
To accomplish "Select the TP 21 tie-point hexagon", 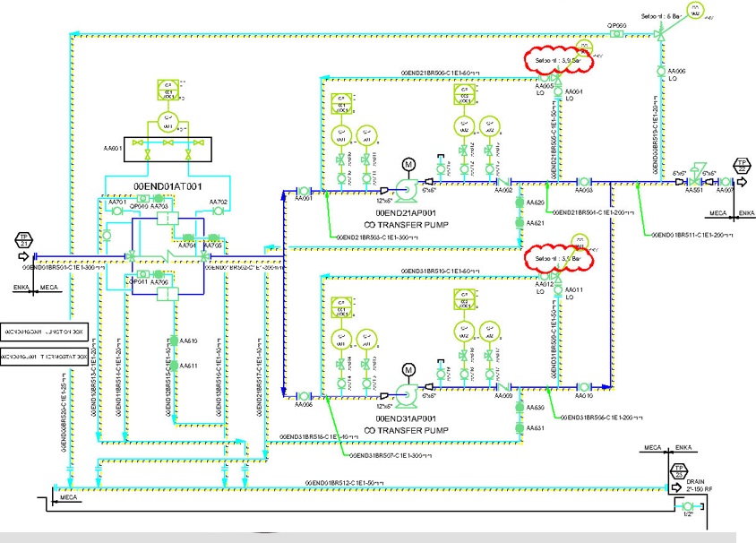I will point(23,240).
